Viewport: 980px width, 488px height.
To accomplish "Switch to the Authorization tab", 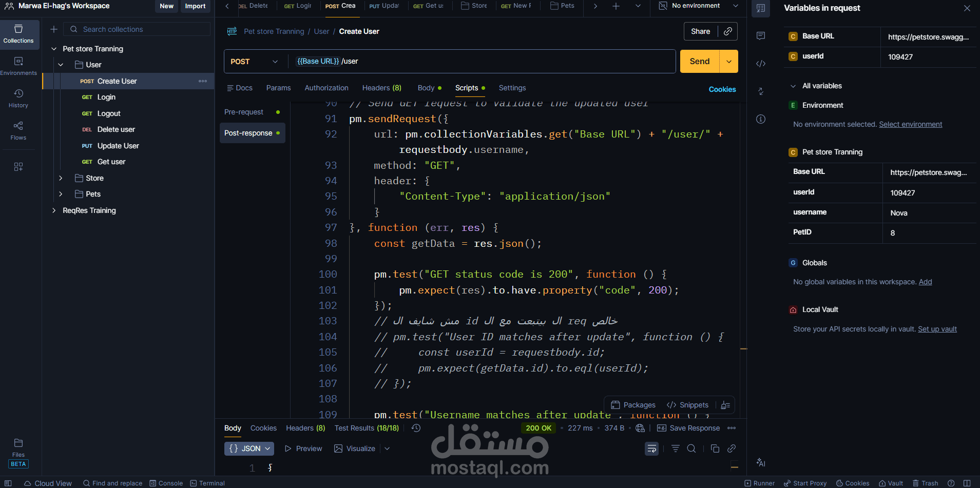I will pos(326,88).
